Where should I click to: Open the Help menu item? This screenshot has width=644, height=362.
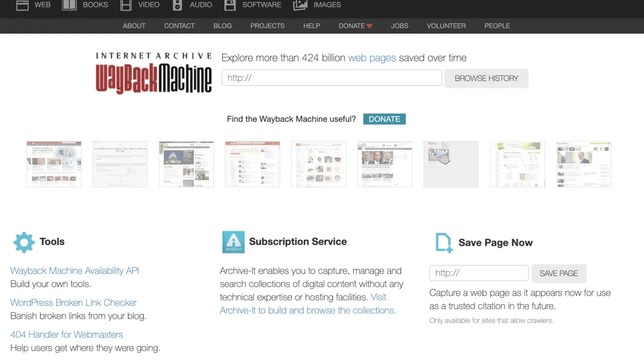[x=311, y=26]
